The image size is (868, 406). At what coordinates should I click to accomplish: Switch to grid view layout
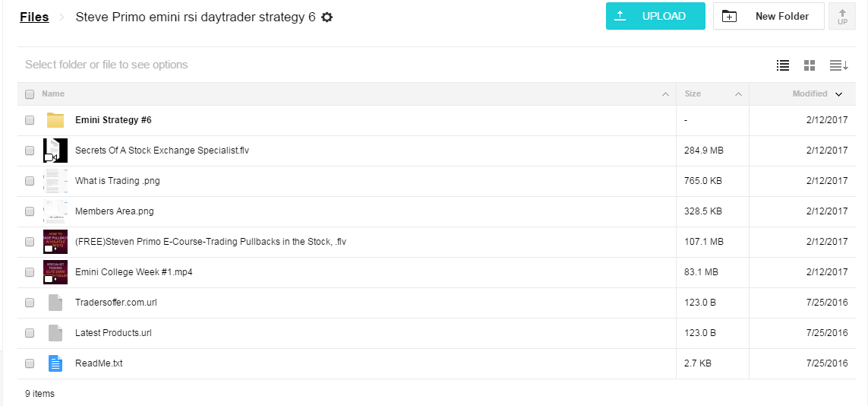coord(810,65)
